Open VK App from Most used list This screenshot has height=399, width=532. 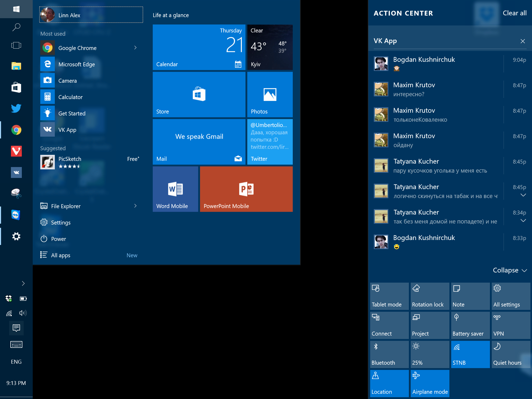[x=91, y=130]
